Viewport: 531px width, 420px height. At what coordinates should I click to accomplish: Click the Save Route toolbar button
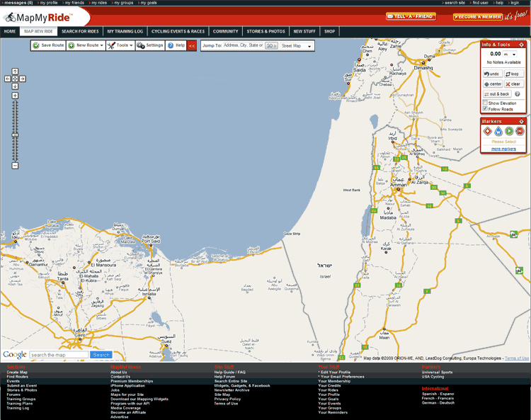48,45
